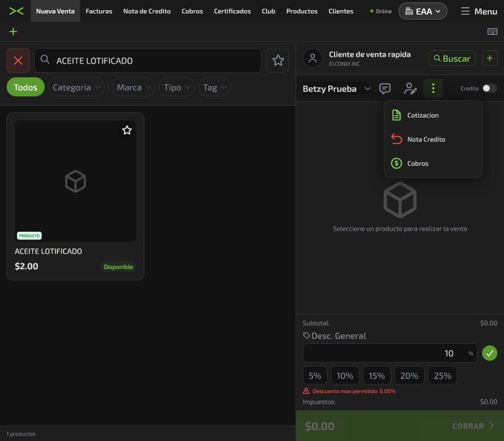Open the on-screen keyboard icon

[492, 31]
